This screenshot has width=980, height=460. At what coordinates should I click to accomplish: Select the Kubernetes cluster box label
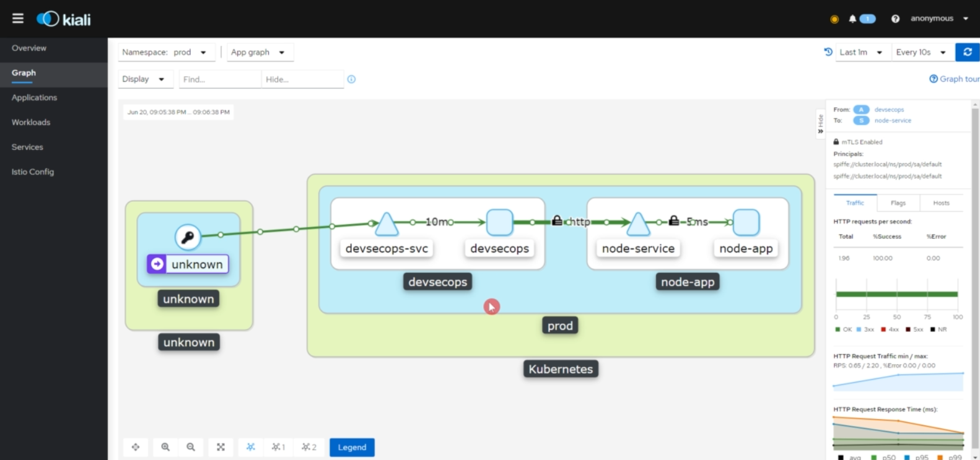[x=561, y=369]
